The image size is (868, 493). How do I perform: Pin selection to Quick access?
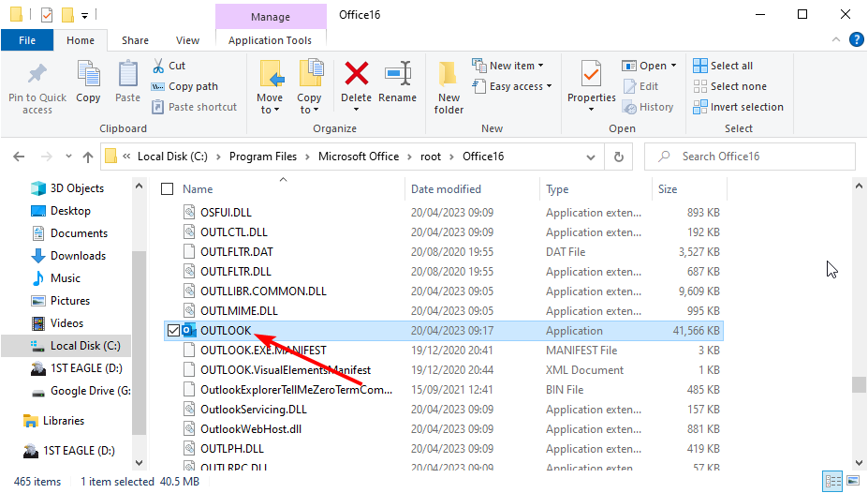[37, 87]
